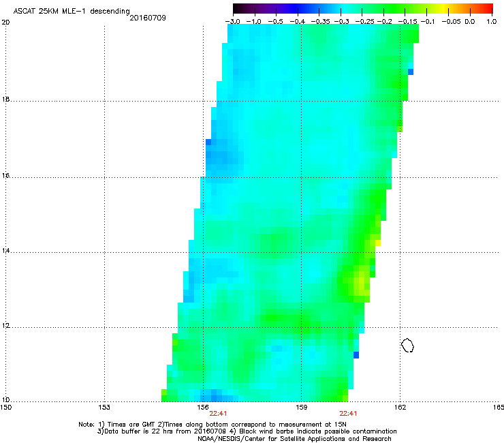504x443 pixels.
Task: Click the colorbar label -0.5
Action: pos(275,22)
